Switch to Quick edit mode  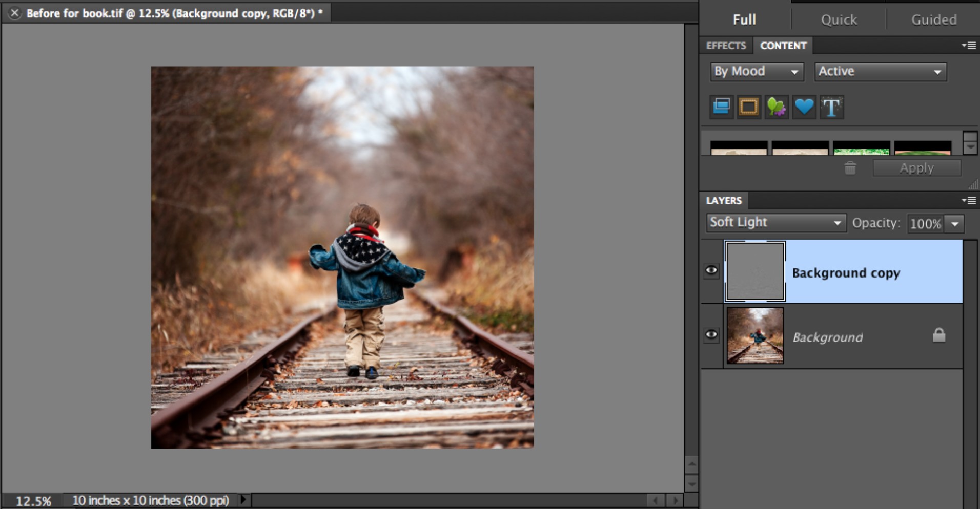pos(839,19)
